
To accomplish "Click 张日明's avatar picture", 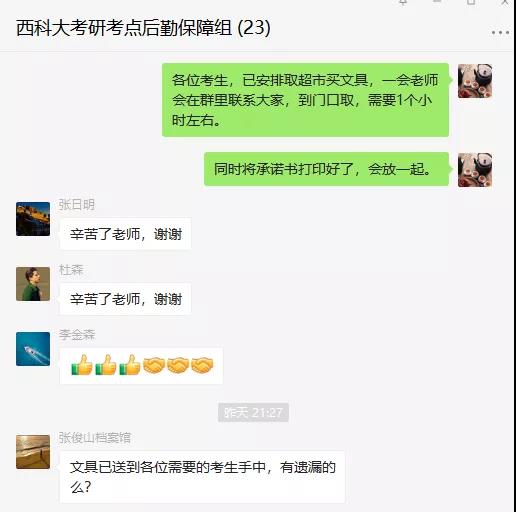I will 33,219.
